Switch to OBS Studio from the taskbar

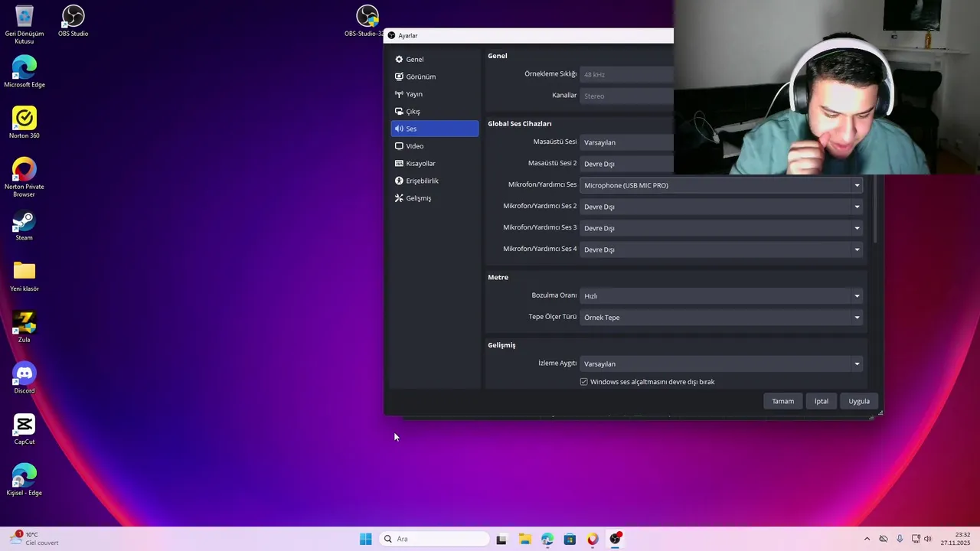click(616, 539)
